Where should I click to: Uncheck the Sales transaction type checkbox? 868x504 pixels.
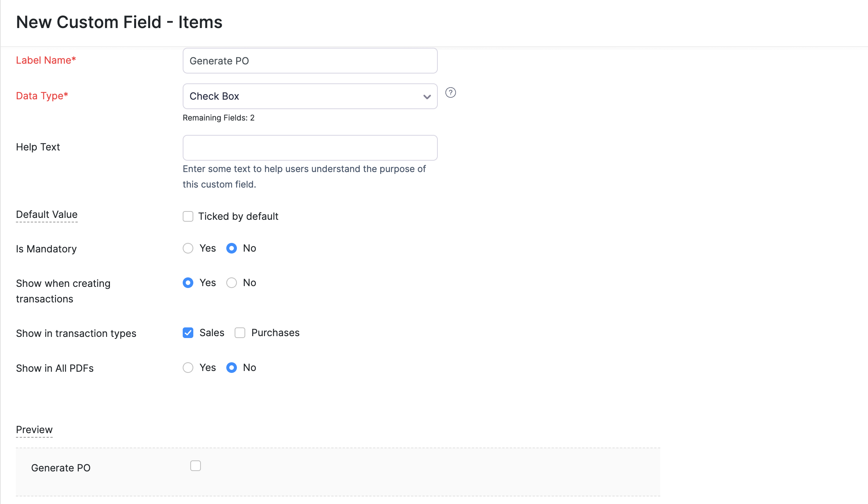pyautogui.click(x=188, y=333)
